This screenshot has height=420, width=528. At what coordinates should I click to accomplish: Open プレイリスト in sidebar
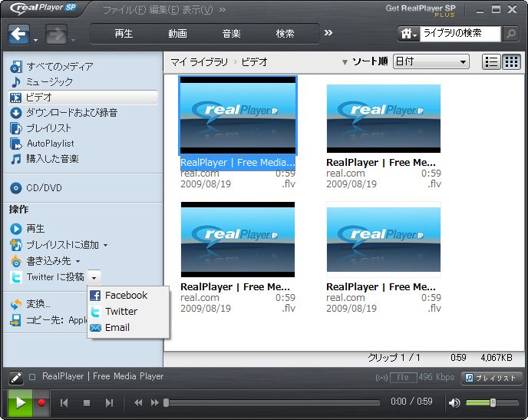[x=41, y=128]
